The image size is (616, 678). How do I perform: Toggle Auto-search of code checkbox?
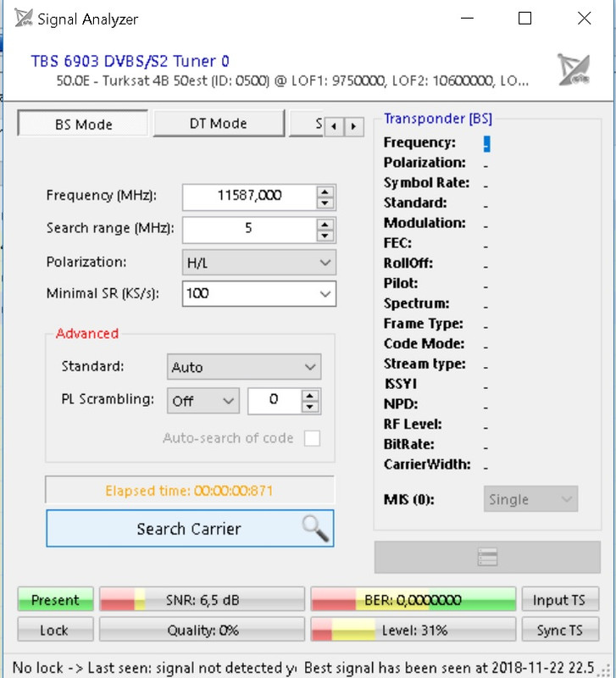(x=312, y=438)
